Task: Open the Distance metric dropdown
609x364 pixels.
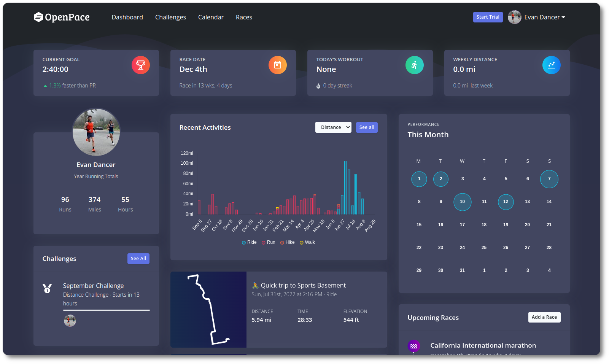Action: 333,127
